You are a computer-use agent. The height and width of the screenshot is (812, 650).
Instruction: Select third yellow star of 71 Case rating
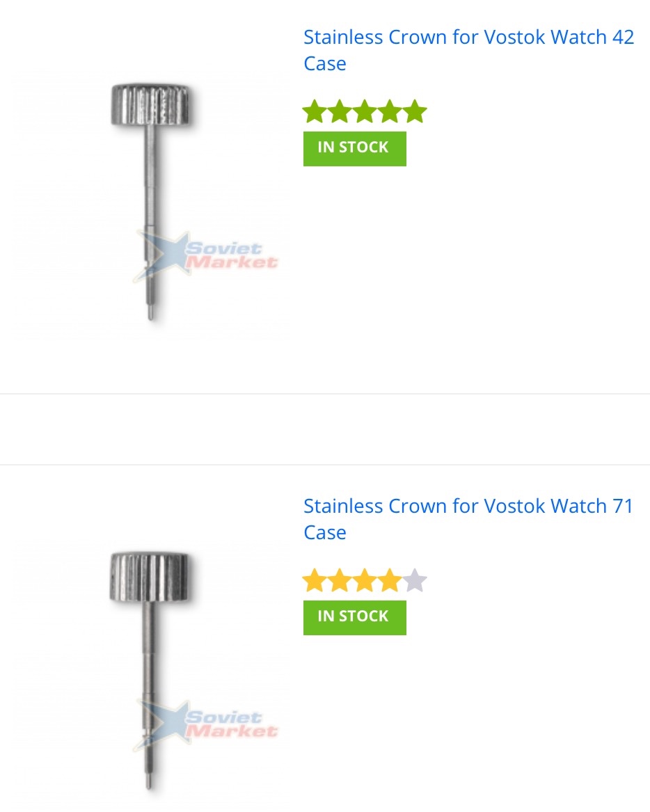pos(365,580)
